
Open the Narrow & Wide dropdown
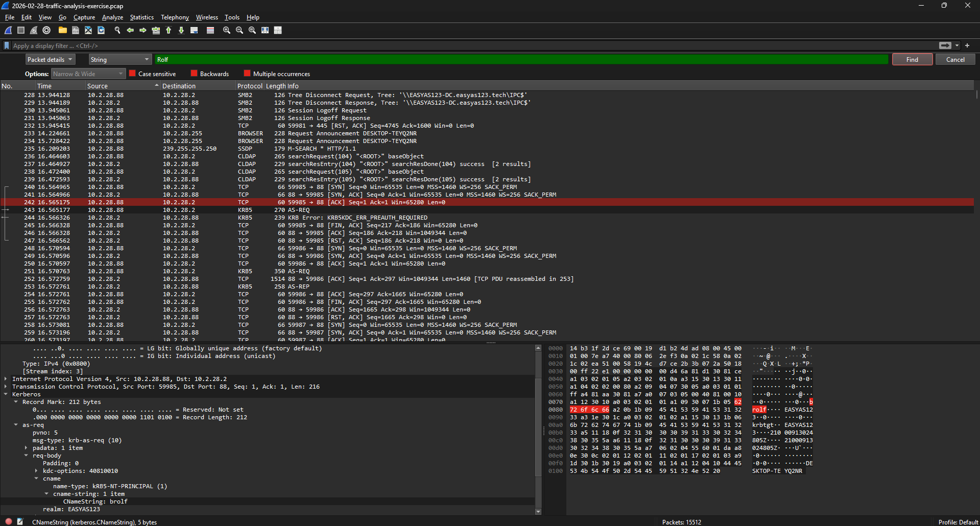88,74
